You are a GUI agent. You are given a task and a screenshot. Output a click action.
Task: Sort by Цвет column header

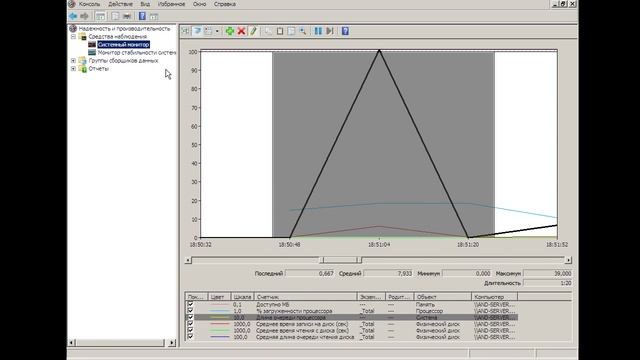click(x=219, y=297)
